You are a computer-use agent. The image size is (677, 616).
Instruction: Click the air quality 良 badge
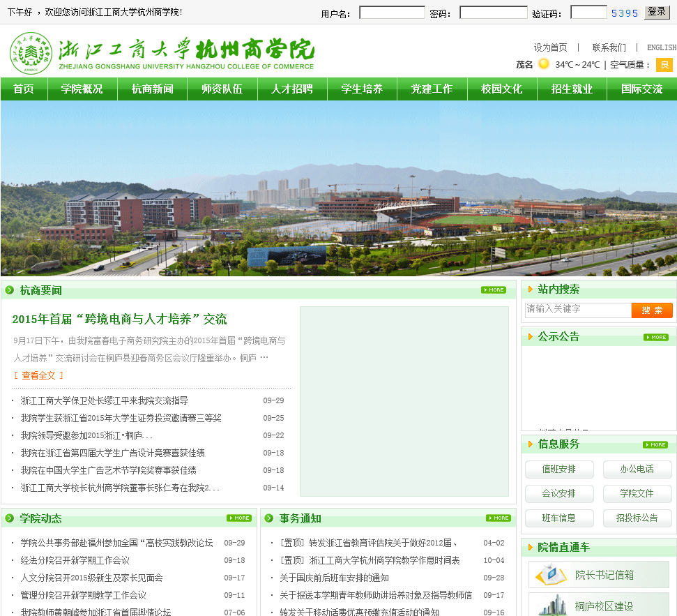664,65
